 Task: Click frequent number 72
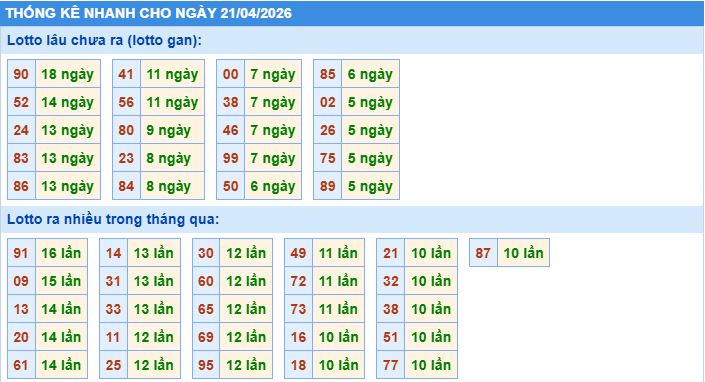[x=299, y=281]
